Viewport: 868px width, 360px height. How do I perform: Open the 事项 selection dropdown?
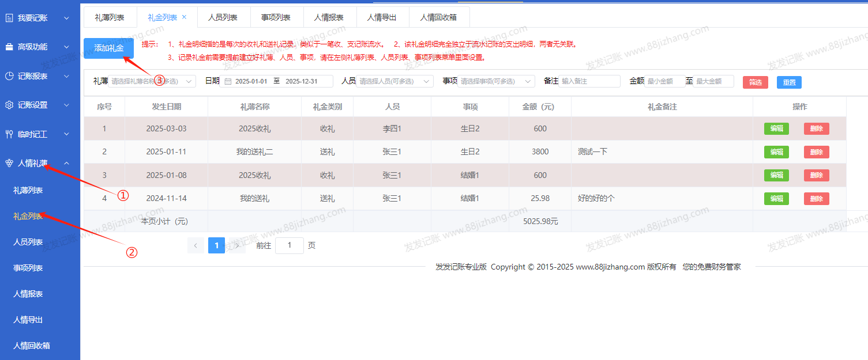pos(496,81)
